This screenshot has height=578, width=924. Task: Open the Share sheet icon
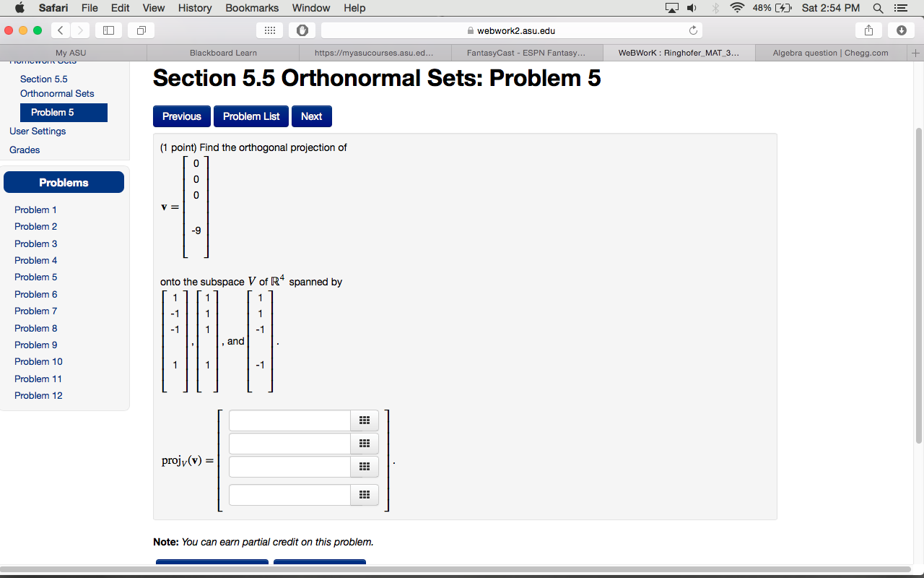(868, 30)
